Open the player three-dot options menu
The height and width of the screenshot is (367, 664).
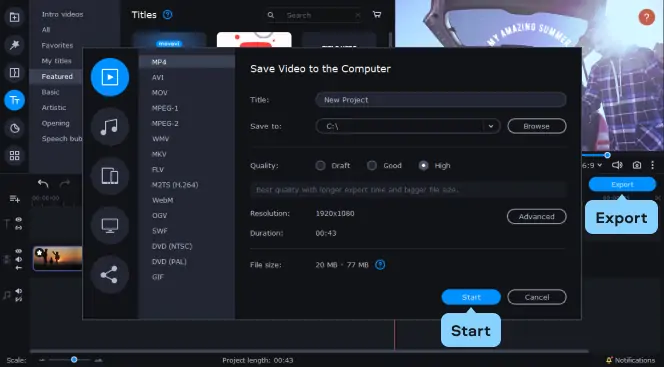point(653,165)
